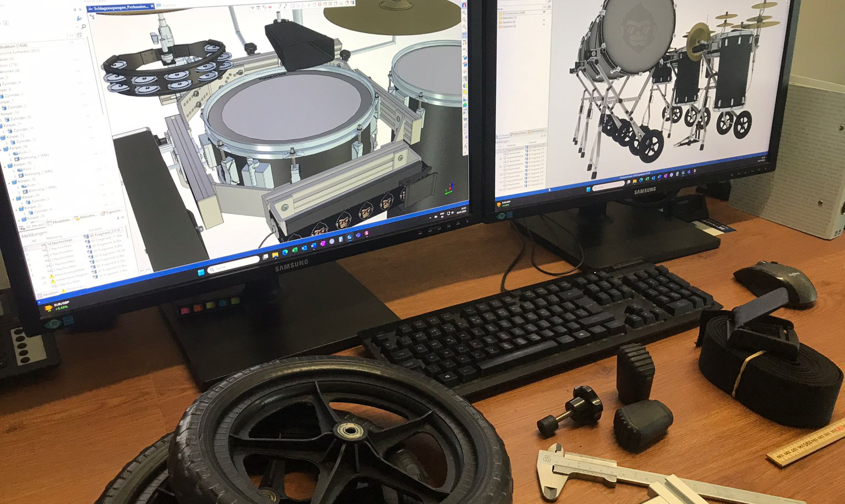
Task: Open File Explorer from left monitor taskbar
Action: click(x=275, y=255)
